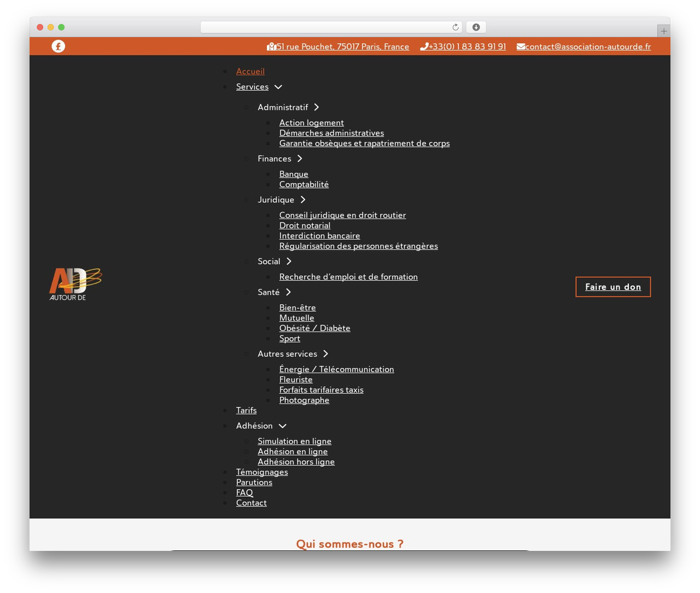Open browser downloads button
The height and width of the screenshot is (593, 700).
point(476,27)
